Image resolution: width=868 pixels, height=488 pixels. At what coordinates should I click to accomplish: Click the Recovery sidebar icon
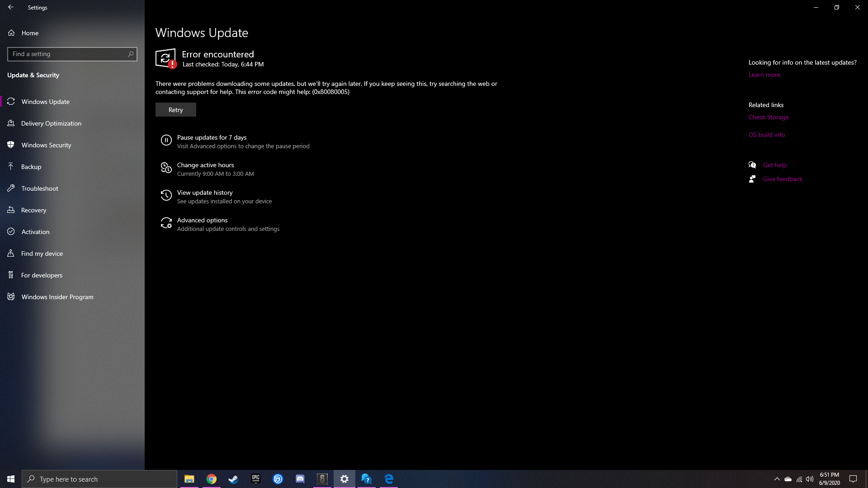pos(11,210)
